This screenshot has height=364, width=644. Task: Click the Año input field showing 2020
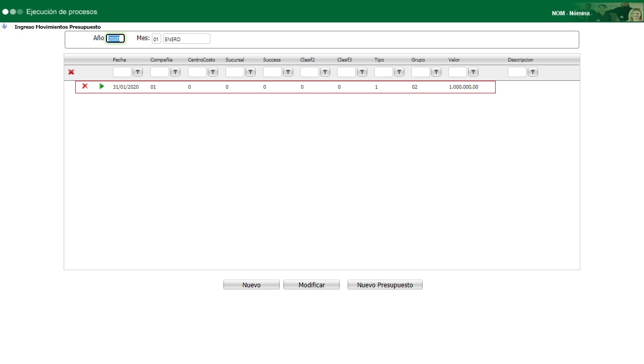pyautogui.click(x=115, y=39)
